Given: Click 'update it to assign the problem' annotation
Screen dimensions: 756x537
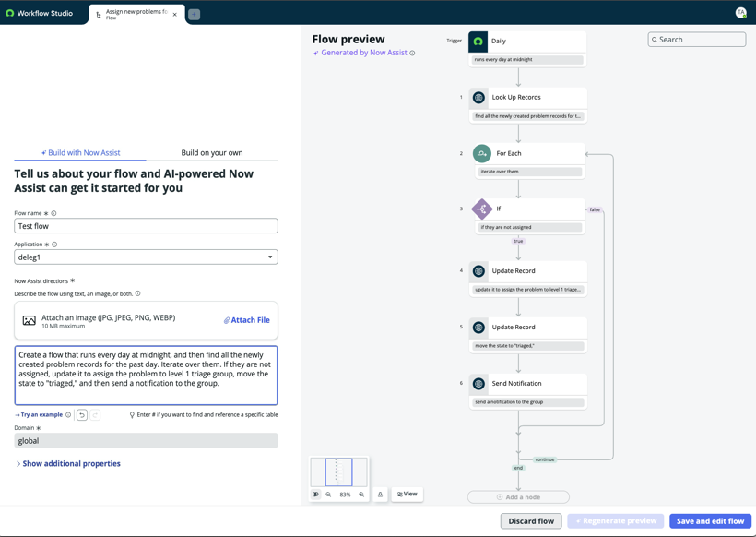Looking at the screenshot, I should click(528, 290).
